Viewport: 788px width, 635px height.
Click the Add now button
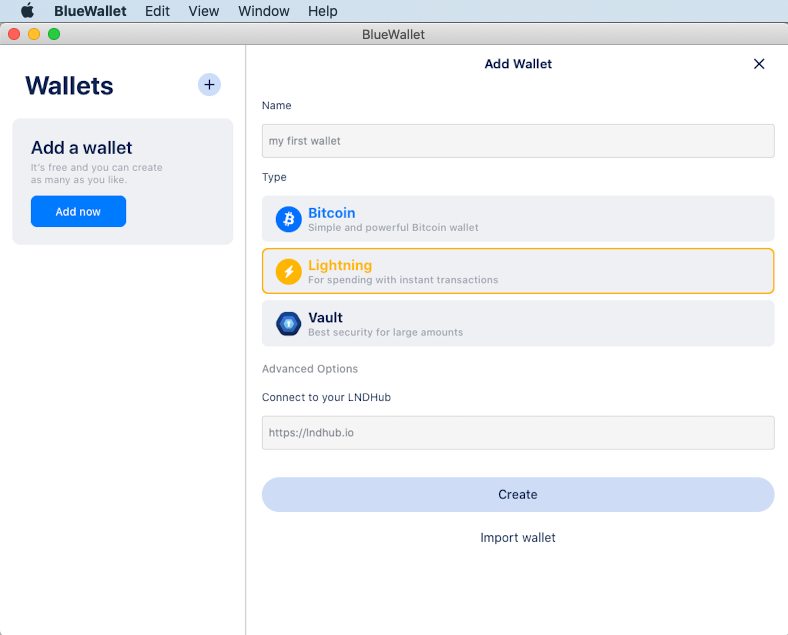click(78, 211)
